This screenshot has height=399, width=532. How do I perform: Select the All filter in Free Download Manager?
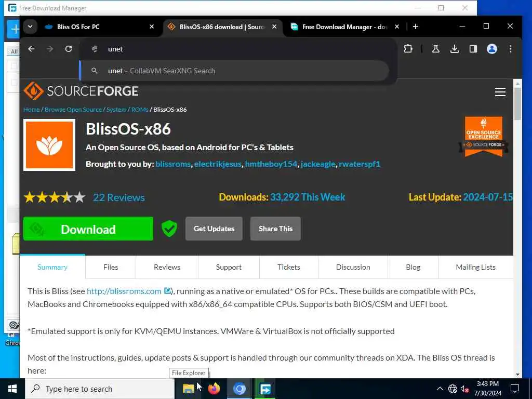click(x=14, y=51)
